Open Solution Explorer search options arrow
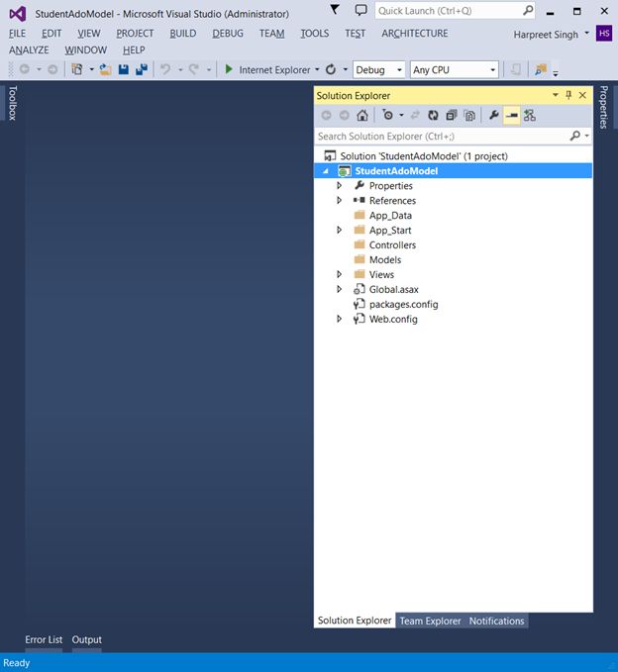618x672 pixels. (586, 136)
